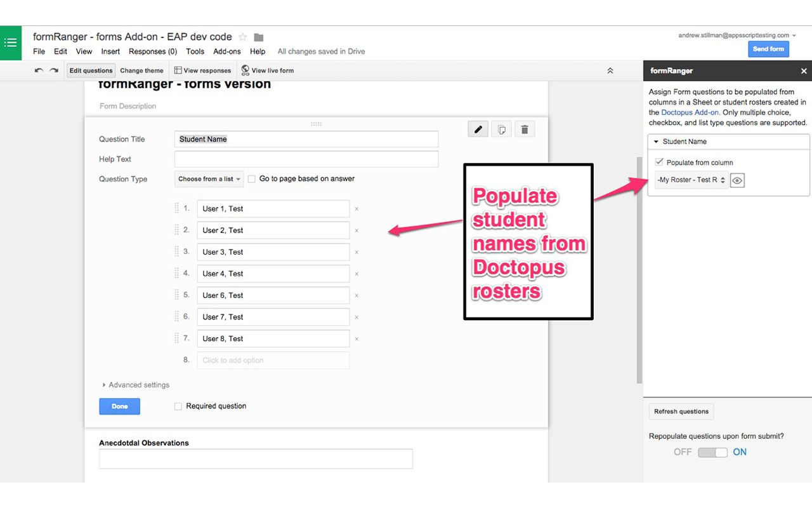Toggle the Populate from column checkbox
The height and width of the screenshot is (508, 812).
(660, 163)
